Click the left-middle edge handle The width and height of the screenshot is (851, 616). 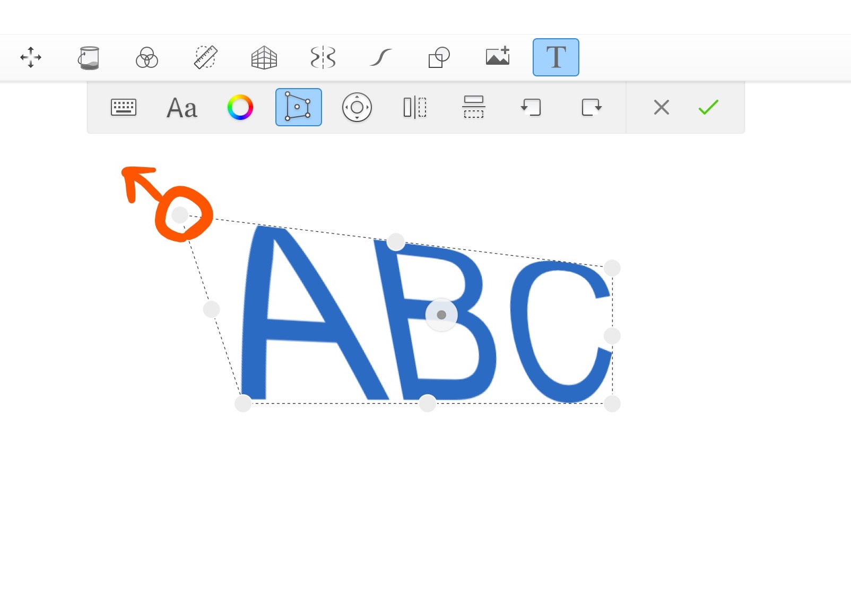[212, 309]
